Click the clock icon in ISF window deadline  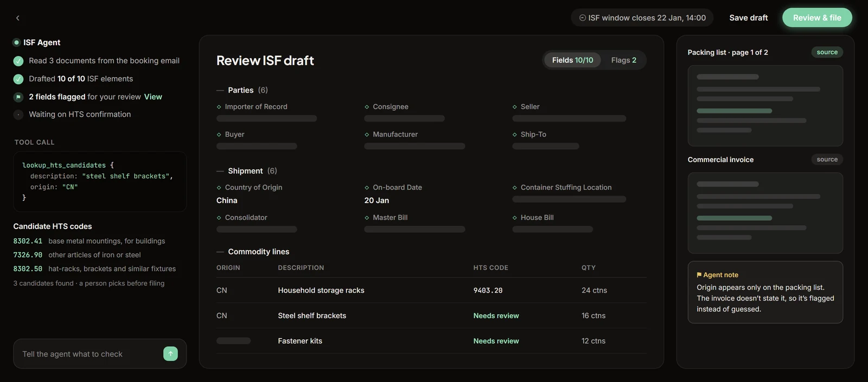click(x=583, y=18)
